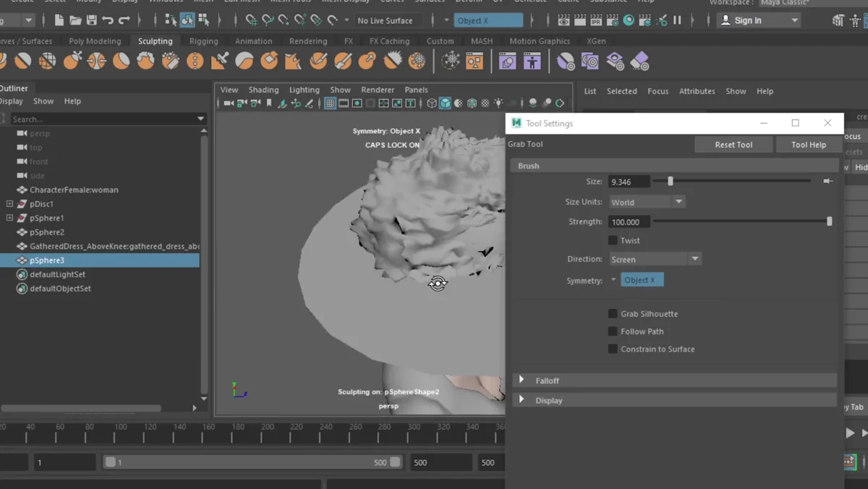This screenshot has height=489, width=868.
Task: Create a new scene from status line
Action: pyautogui.click(x=59, y=20)
